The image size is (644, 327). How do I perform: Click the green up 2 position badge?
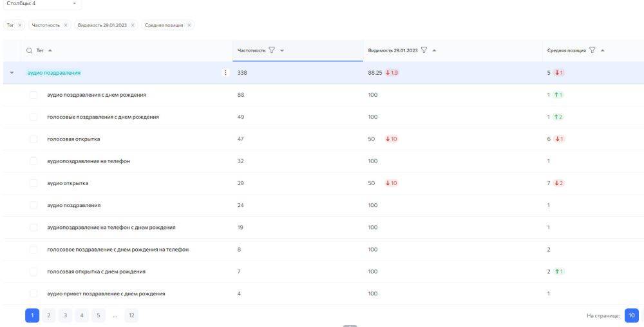click(558, 117)
